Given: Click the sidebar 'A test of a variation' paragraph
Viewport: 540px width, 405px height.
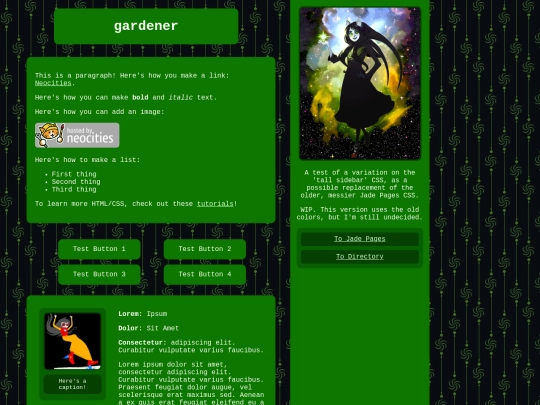Looking at the screenshot, I should (x=360, y=184).
